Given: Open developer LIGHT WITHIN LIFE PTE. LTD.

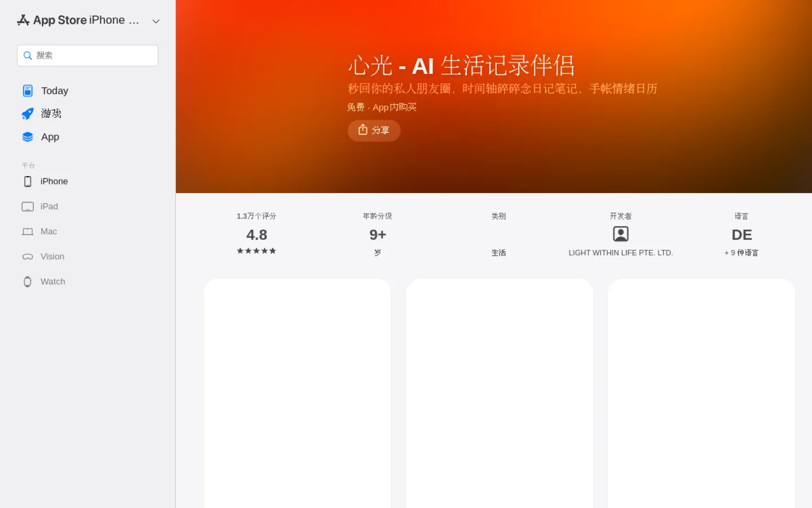Looking at the screenshot, I should point(621,253).
